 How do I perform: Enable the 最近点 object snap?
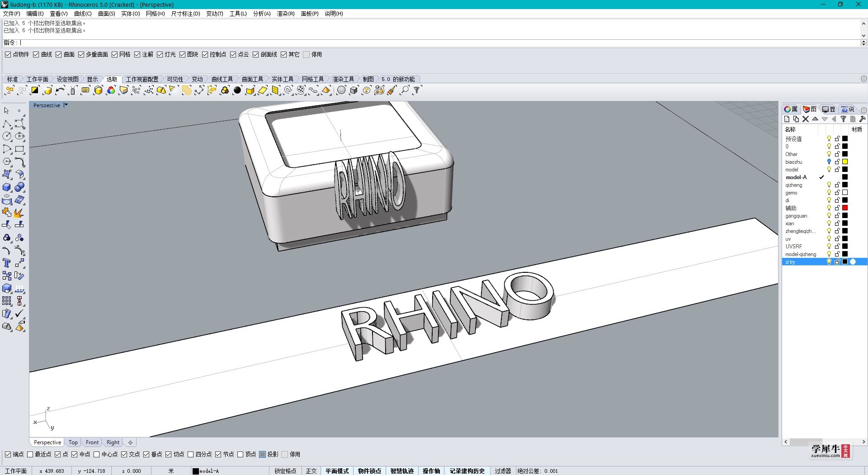click(x=30, y=454)
